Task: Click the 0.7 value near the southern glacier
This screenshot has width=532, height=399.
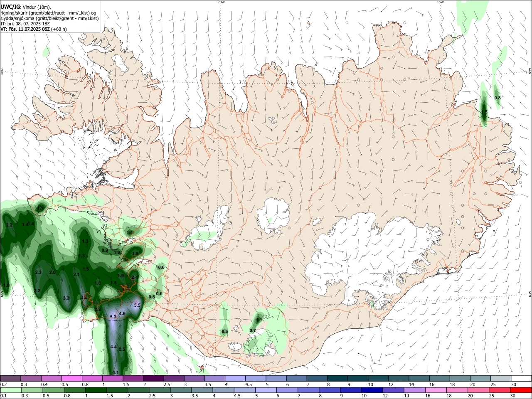Action: tap(253, 331)
